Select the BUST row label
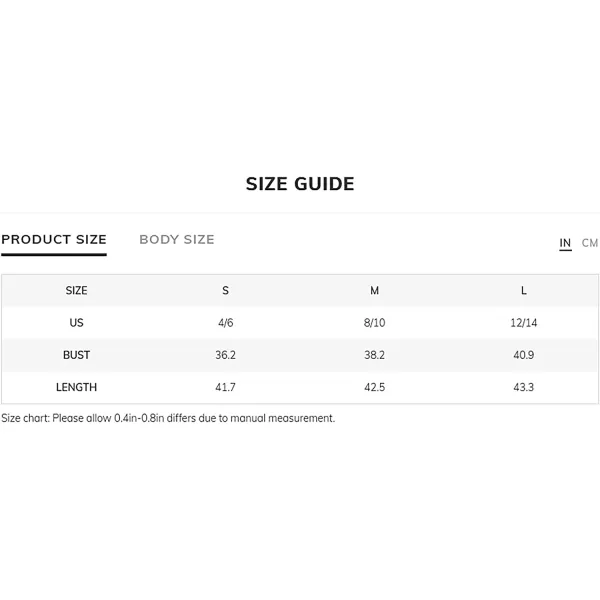This screenshot has width=600, height=600. click(x=76, y=355)
